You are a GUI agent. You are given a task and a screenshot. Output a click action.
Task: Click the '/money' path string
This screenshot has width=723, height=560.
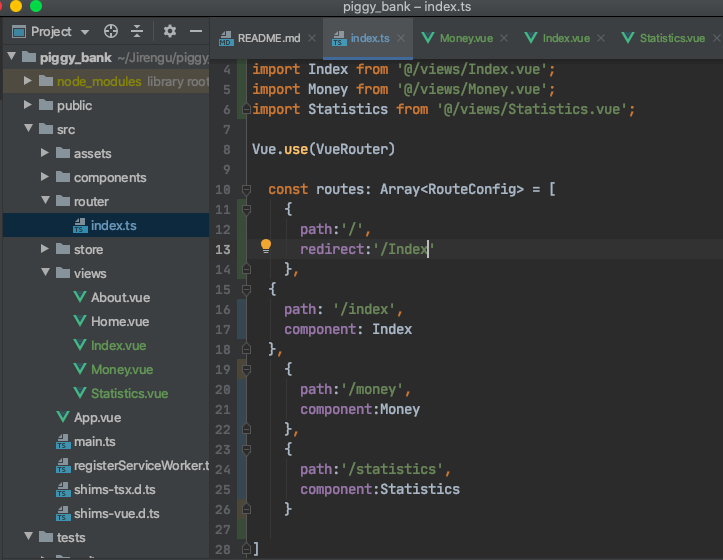point(372,389)
